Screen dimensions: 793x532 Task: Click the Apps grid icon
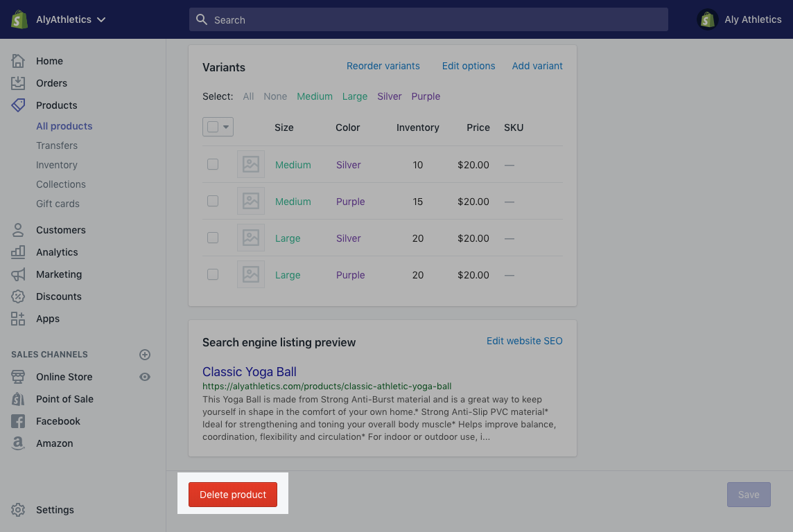18,319
